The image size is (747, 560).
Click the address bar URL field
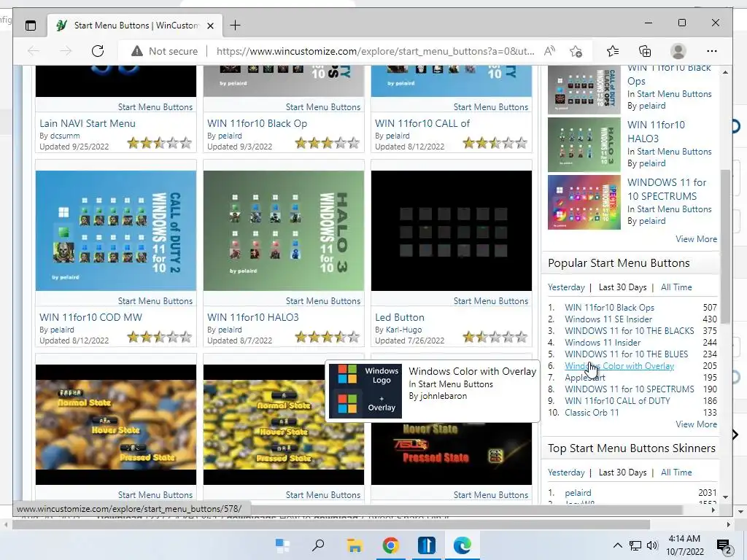(x=375, y=51)
